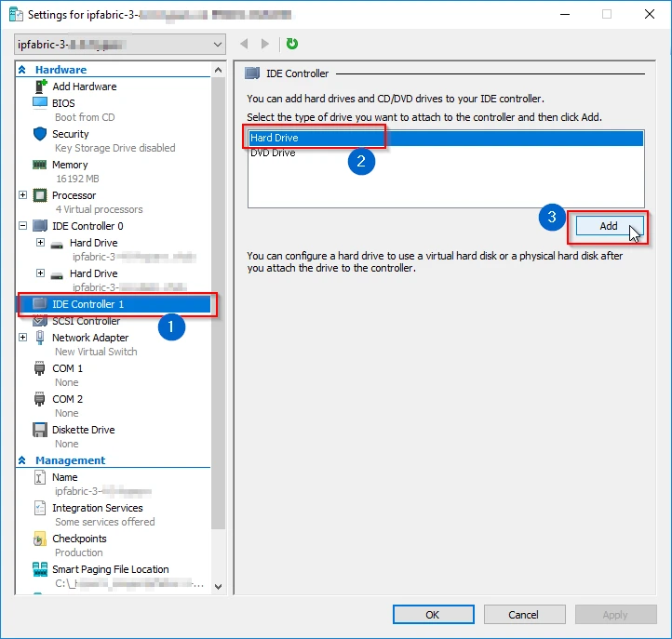This screenshot has width=672, height=639.
Task: Click the green refresh icon in toolbar
Action: click(292, 44)
